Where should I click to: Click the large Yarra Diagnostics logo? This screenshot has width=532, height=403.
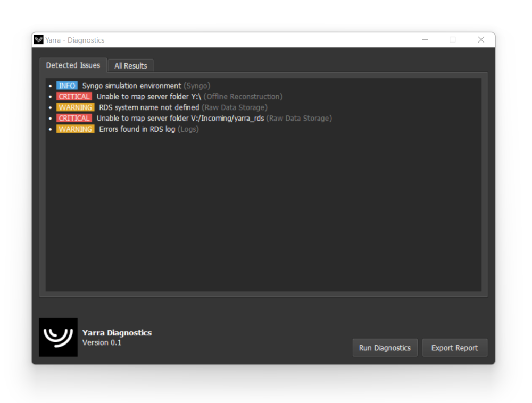coord(58,337)
